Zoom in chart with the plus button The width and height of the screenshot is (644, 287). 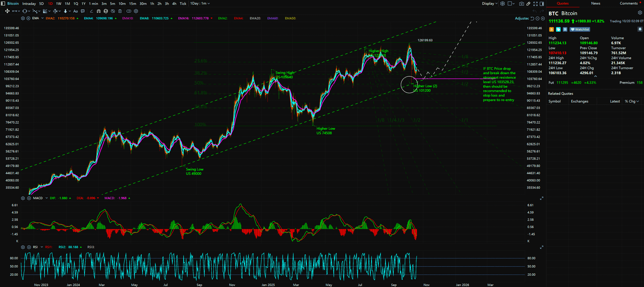542,18
